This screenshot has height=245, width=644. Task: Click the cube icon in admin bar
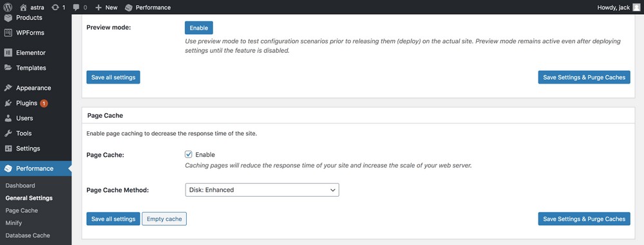point(129,7)
